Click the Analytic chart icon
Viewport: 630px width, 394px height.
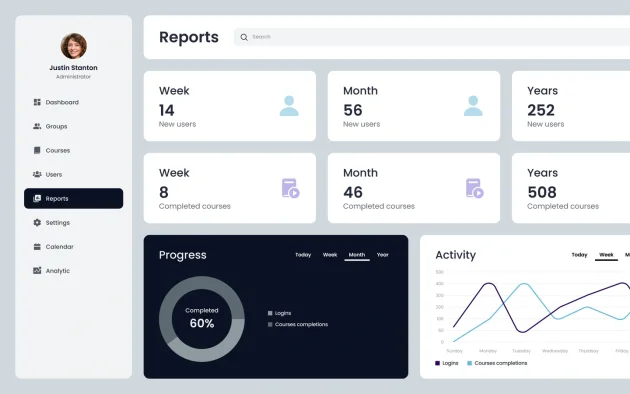[x=37, y=271]
